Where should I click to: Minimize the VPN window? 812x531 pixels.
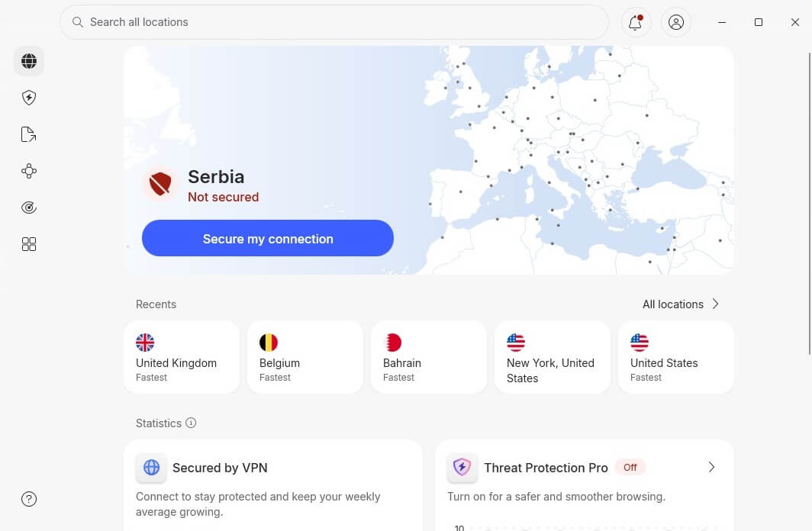(x=722, y=22)
